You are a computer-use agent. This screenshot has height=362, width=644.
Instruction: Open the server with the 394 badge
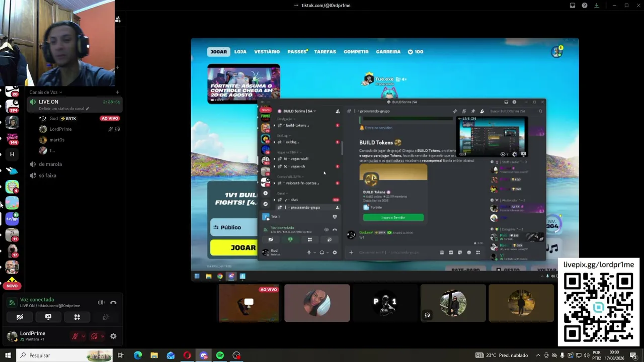(x=12, y=106)
